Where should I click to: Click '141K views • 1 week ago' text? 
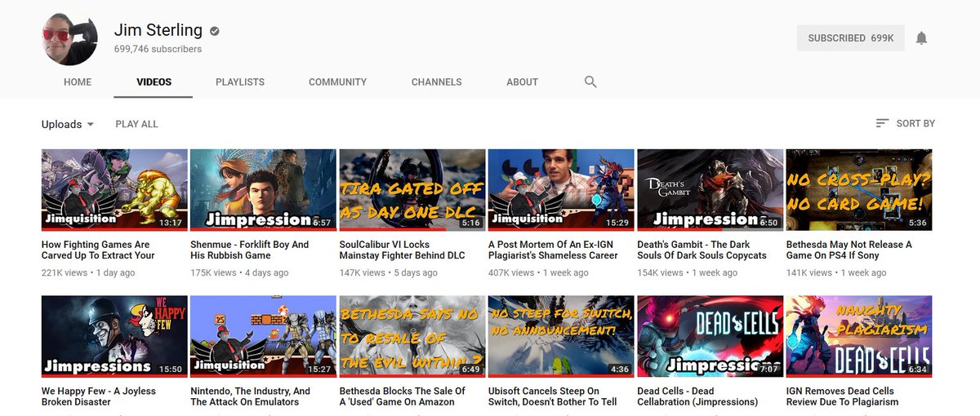coord(835,272)
